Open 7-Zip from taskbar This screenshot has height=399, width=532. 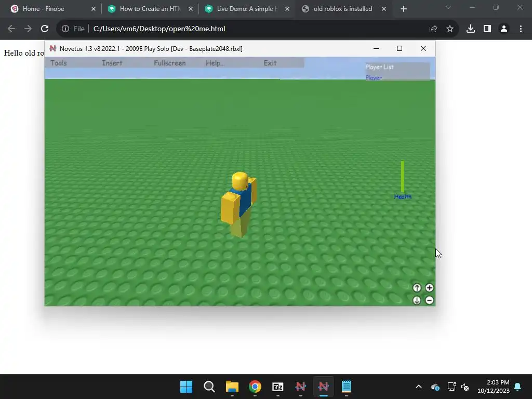(278, 387)
